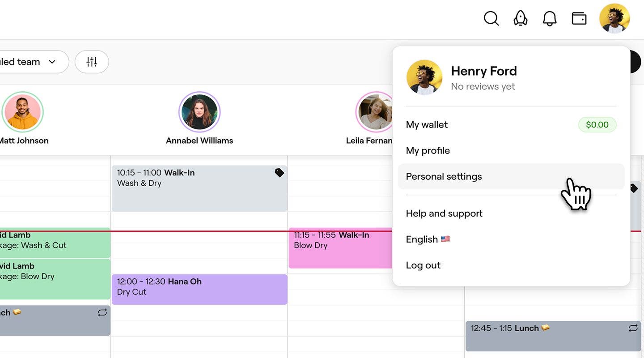The width and height of the screenshot is (644, 358).
Task: Open the English language selector
Action: [x=428, y=239]
